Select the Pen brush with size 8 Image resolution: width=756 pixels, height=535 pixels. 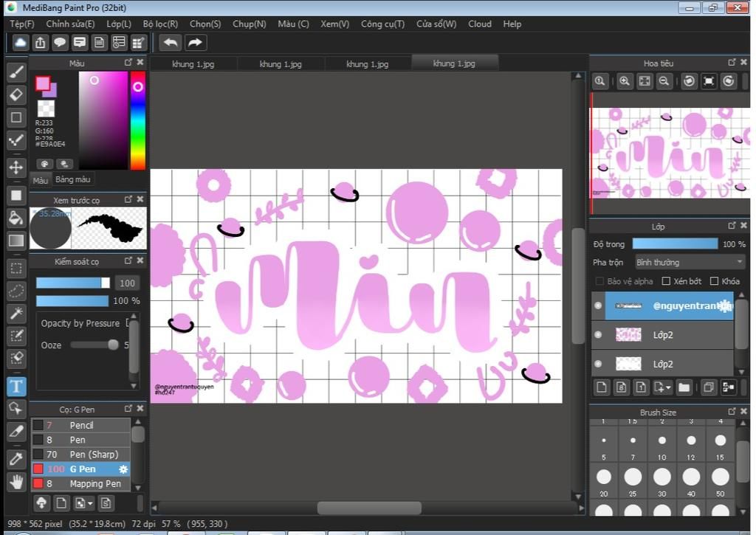point(80,440)
